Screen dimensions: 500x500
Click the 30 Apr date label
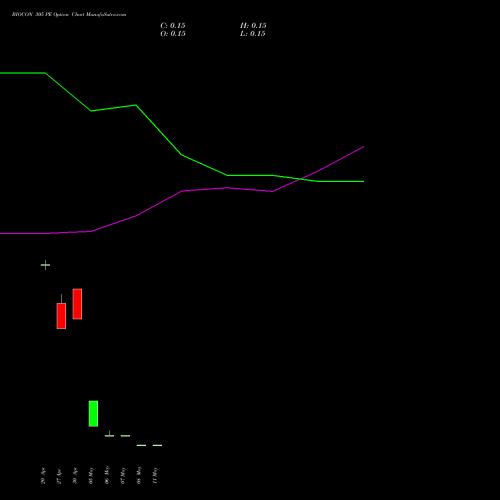pos(75,476)
